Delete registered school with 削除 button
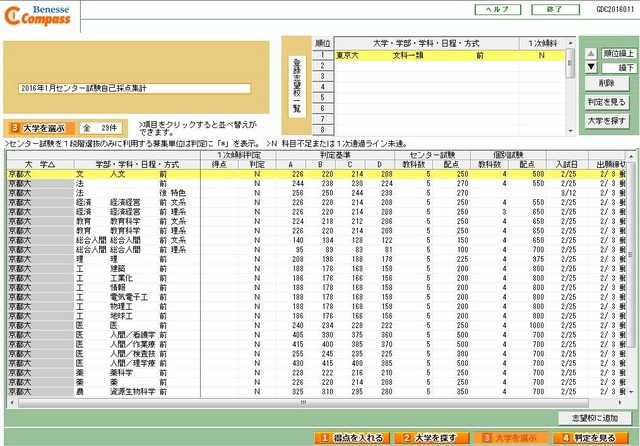 click(x=607, y=83)
